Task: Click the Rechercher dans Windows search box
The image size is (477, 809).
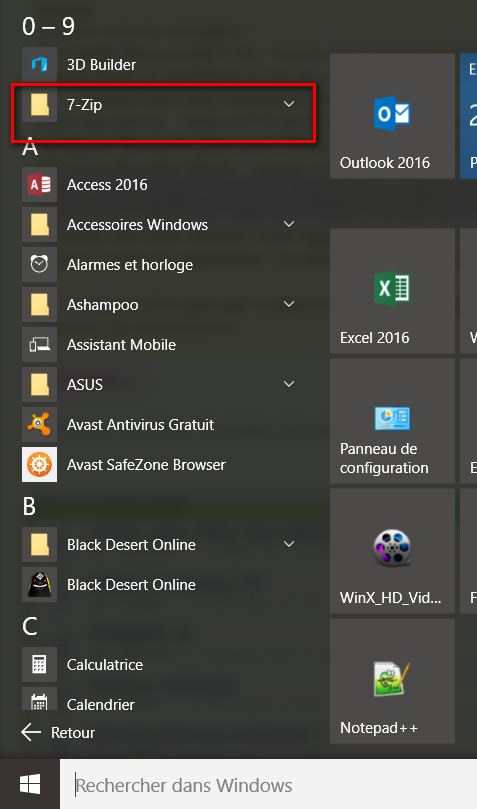Action: click(x=268, y=785)
